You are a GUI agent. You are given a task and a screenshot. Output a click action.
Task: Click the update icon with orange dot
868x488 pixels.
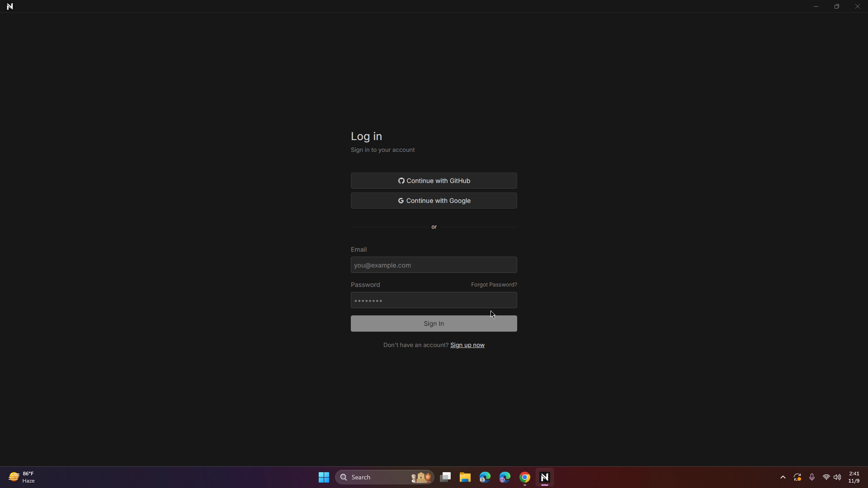798,477
